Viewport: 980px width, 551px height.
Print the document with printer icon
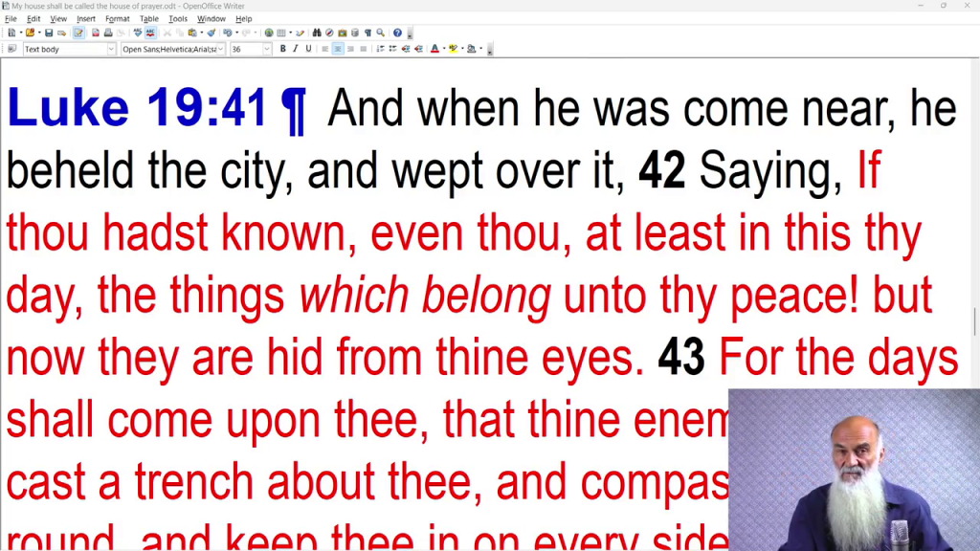pos(108,33)
